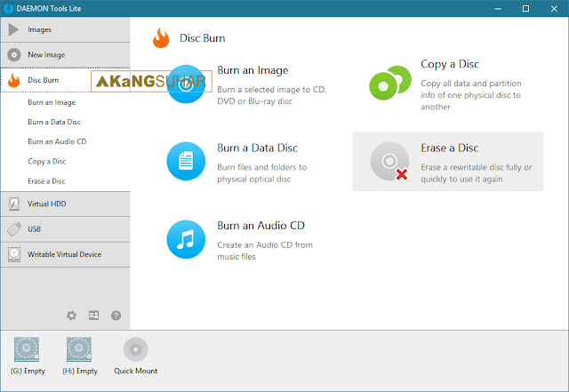Image resolution: width=569 pixels, height=392 pixels.
Task: Click the Virtual HDD drive icon
Action: tap(14, 204)
